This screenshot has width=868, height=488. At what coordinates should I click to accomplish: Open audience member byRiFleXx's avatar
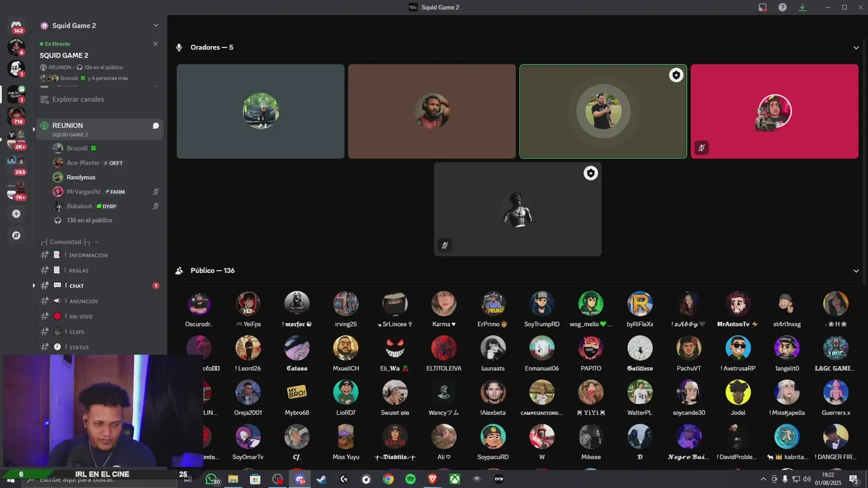point(640,304)
